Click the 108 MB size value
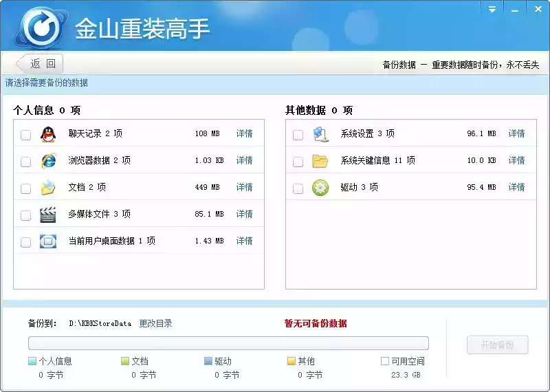Screen dimensions: 550x392 [x=208, y=133]
